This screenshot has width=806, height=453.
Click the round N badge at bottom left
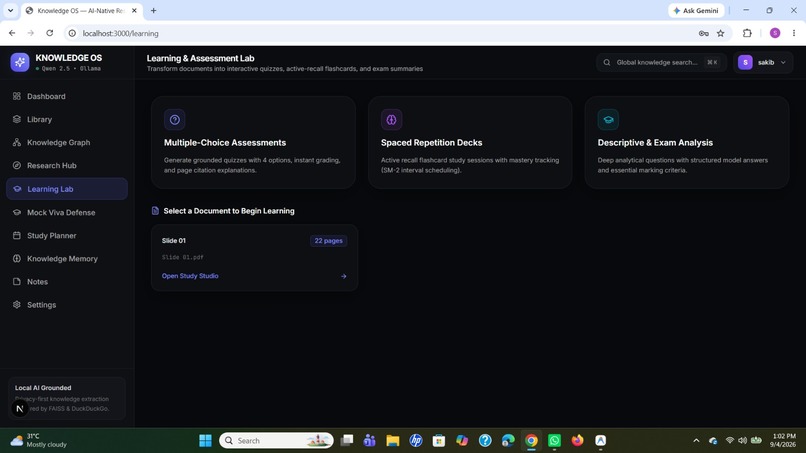(x=20, y=409)
